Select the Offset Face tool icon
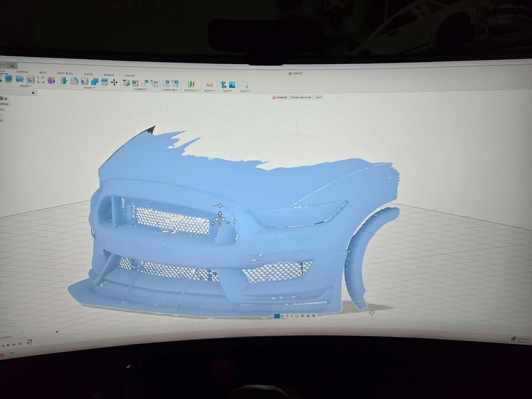The width and height of the screenshot is (532, 399). [x=104, y=82]
